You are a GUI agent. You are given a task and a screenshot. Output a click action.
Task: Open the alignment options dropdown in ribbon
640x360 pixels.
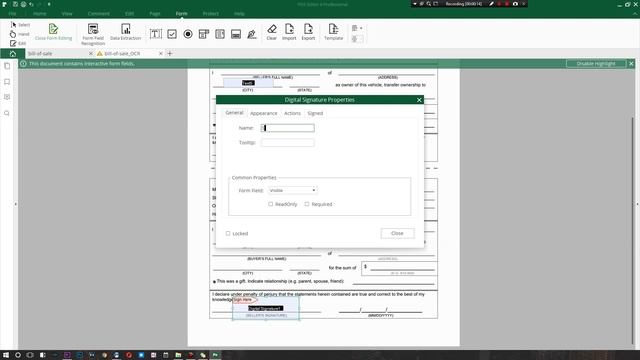[357, 28]
